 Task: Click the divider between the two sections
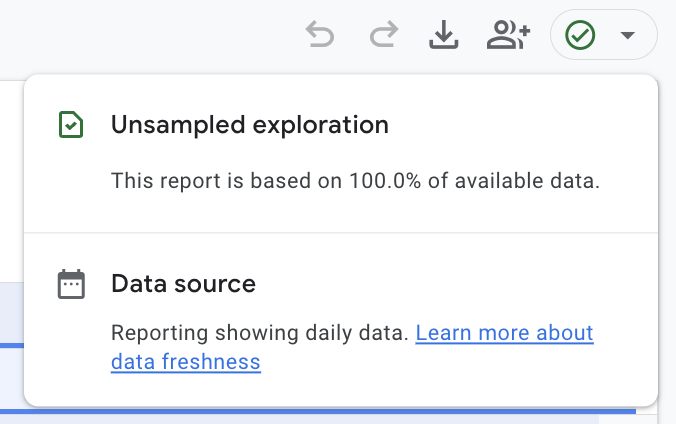[340, 233]
